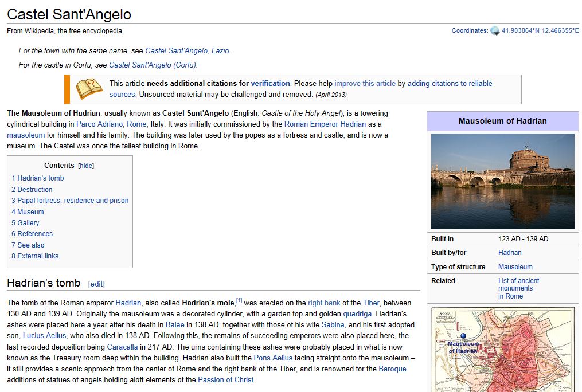Click the 'Related' infobox label

click(443, 281)
